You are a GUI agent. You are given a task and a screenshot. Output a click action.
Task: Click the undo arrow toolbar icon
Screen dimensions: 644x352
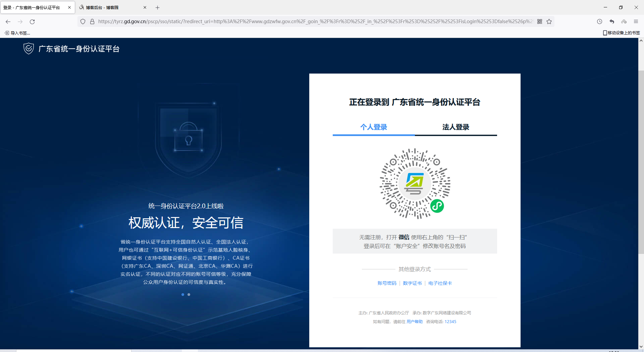pyautogui.click(x=612, y=21)
